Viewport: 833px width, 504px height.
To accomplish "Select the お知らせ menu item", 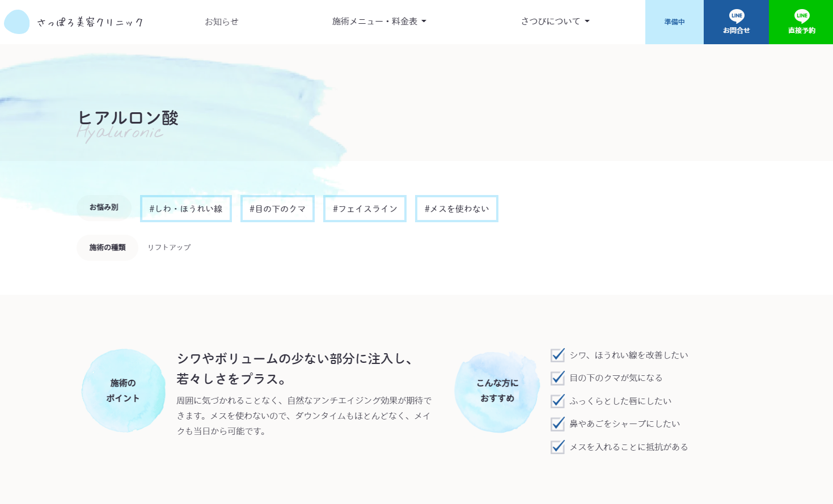I will [x=222, y=21].
